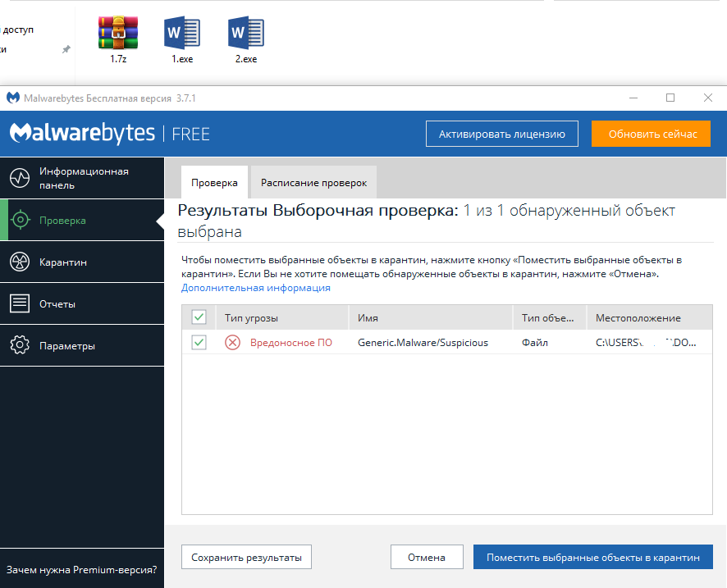Close the Malwarebytes window
The width and height of the screenshot is (727, 588).
[708, 98]
